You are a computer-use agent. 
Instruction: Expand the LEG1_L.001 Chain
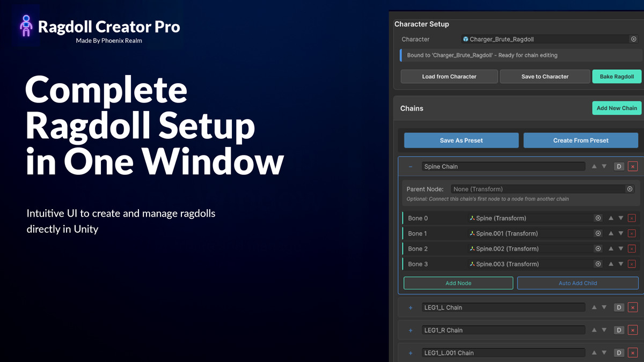(x=411, y=352)
